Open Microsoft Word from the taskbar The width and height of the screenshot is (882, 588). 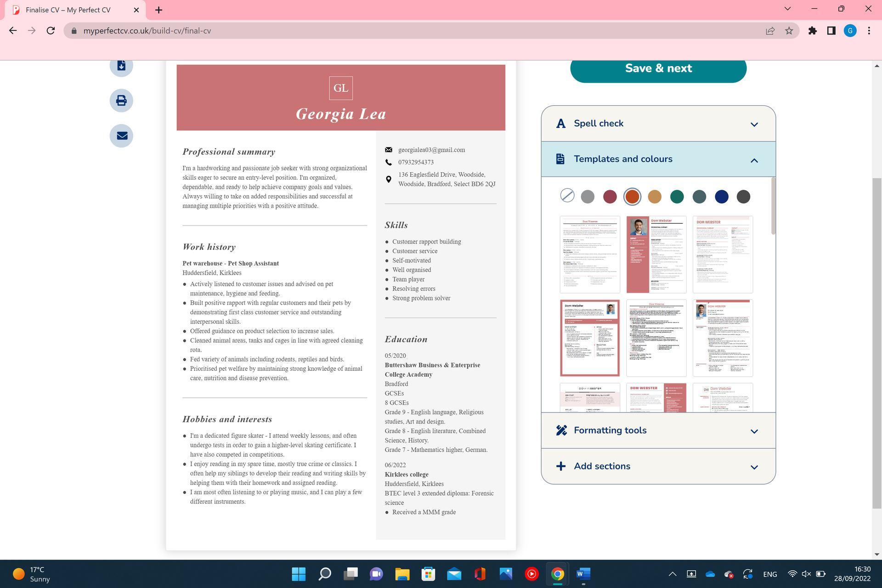(x=583, y=574)
